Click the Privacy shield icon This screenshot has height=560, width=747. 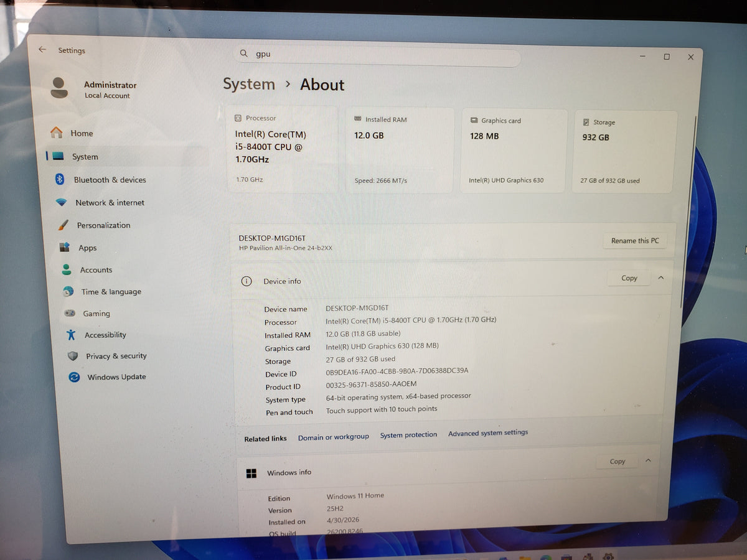(x=73, y=356)
